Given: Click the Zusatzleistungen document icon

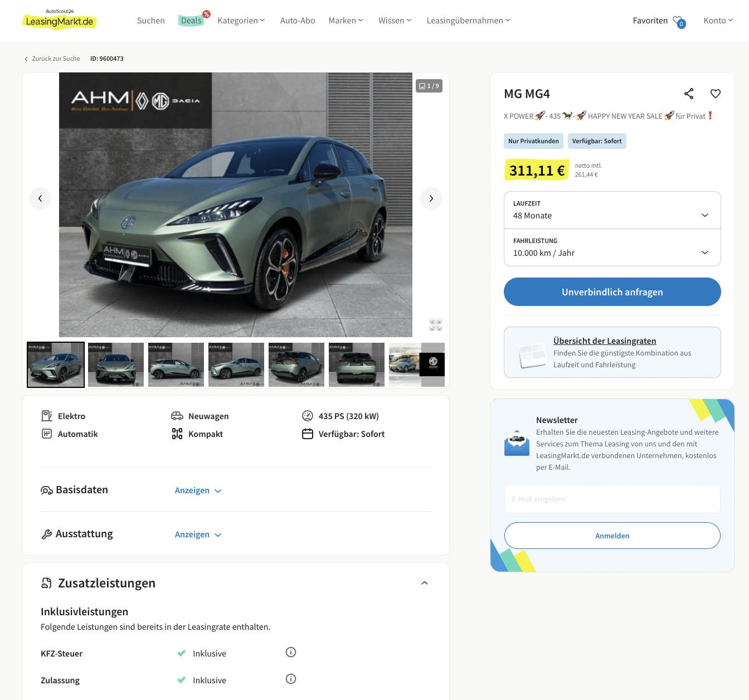Looking at the screenshot, I should tap(47, 583).
